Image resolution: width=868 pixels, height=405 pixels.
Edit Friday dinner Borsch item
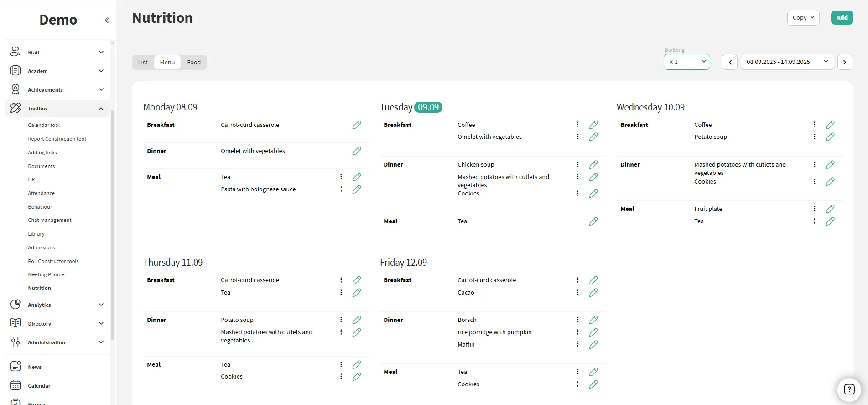(x=593, y=320)
